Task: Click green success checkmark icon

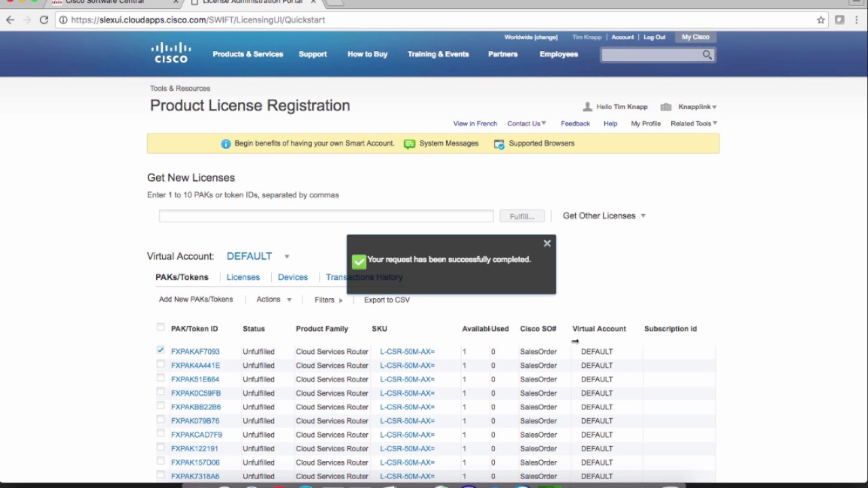Action: pos(359,261)
